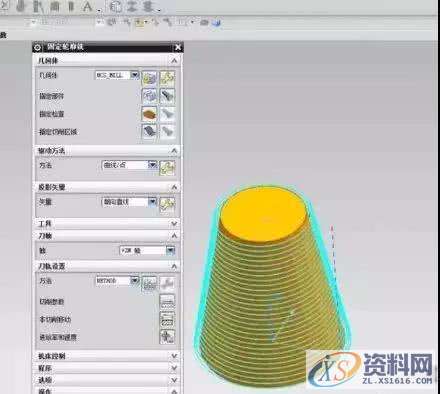
Task: Open the 切削参数 cutting parameters icon
Action: 167,301
